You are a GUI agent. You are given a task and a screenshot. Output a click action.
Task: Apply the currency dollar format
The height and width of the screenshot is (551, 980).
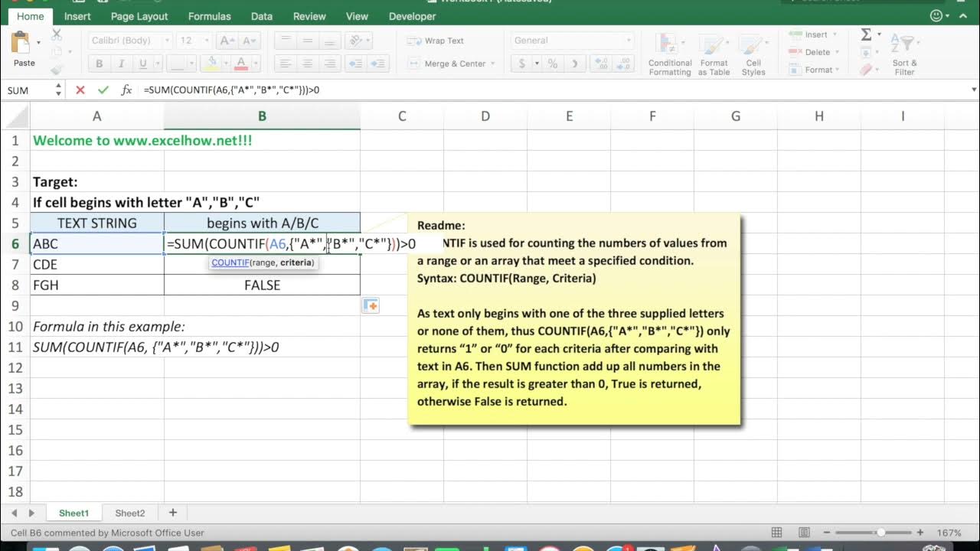click(x=522, y=64)
